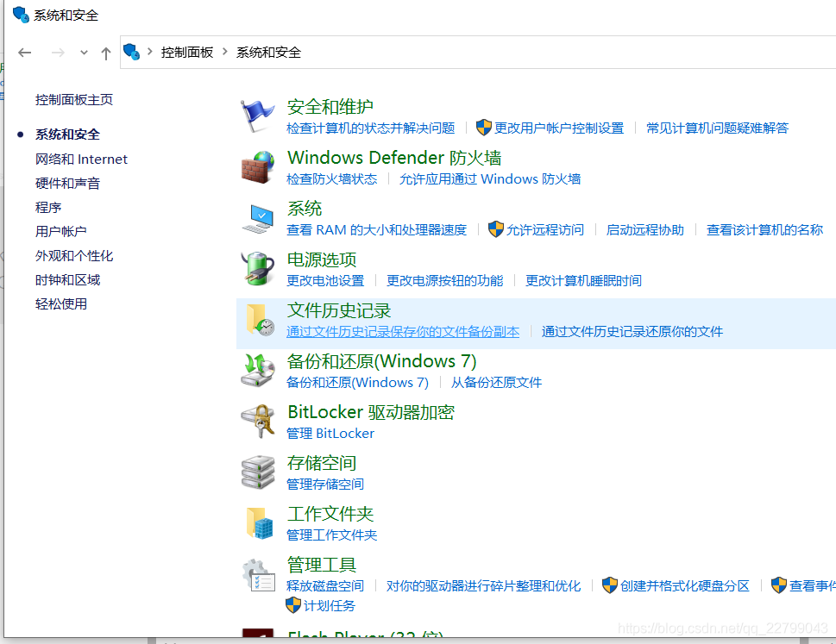Click the Security and Maintenance flag icon
The image size is (836, 644).
pyautogui.click(x=257, y=116)
